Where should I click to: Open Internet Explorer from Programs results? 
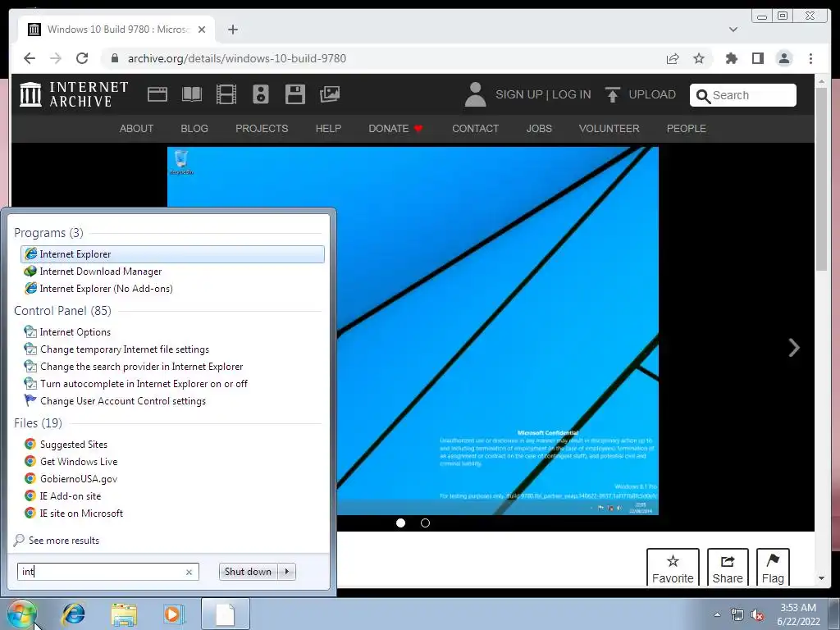click(172, 254)
